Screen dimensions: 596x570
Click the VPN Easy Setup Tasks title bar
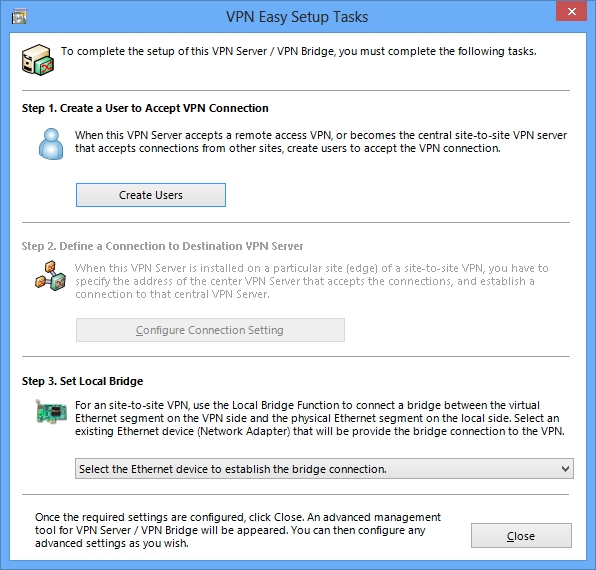(297, 17)
